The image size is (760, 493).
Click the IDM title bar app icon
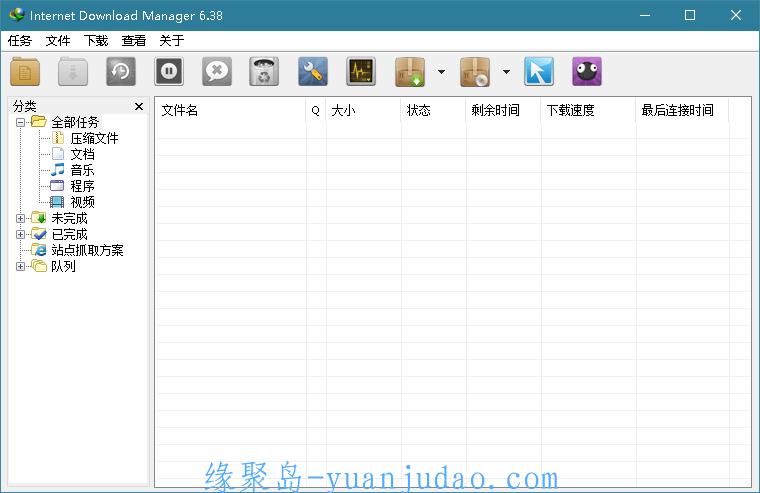click(x=16, y=15)
